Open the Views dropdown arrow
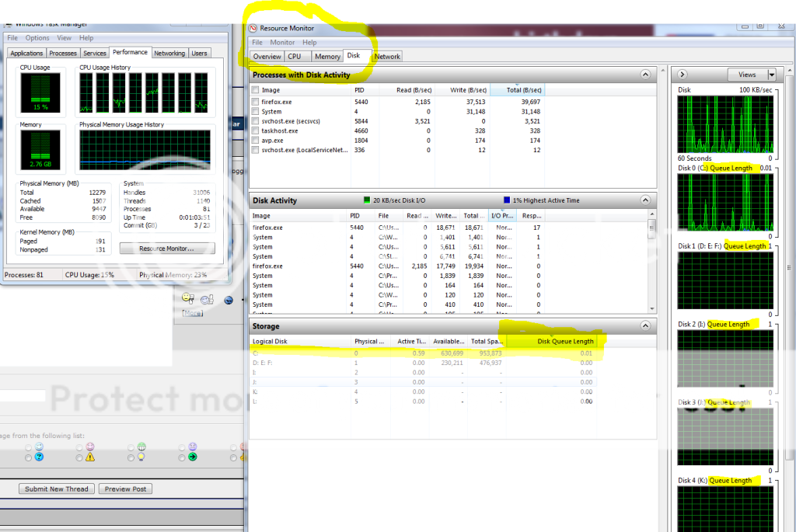Image resolution: width=796 pixels, height=532 pixels. point(771,75)
